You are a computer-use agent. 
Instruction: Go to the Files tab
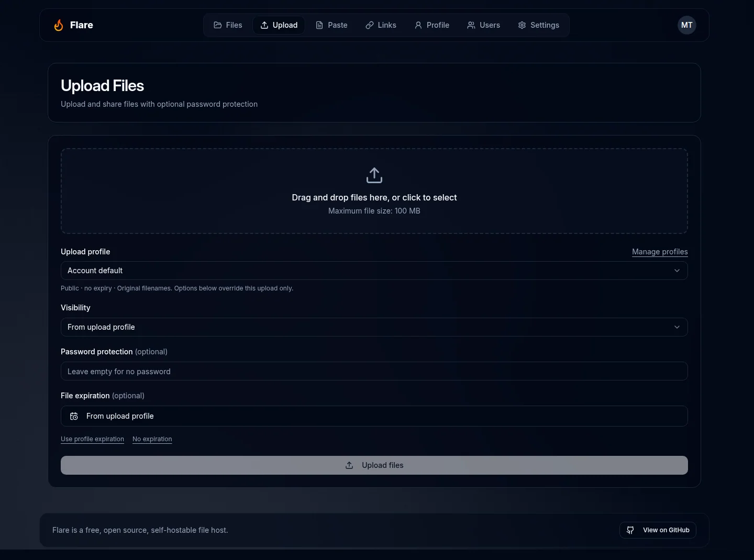tap(228, 25)
